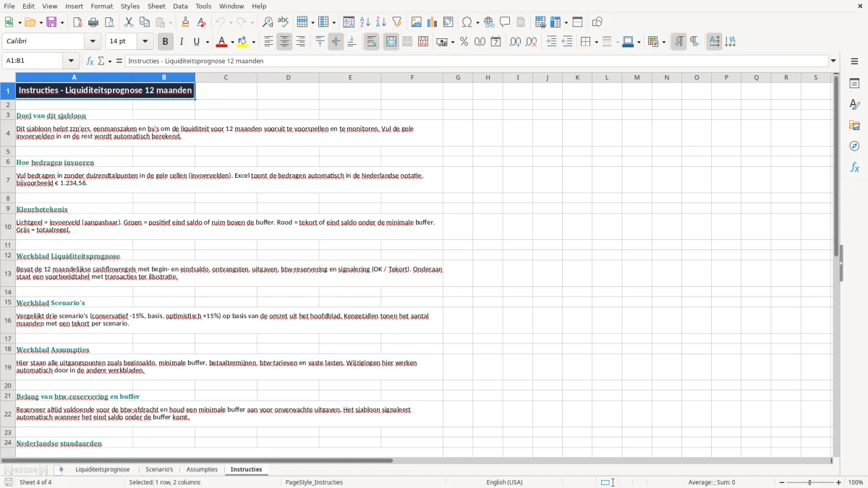The image size is (868, 488).
Task: Switch to Scenario's sheet tab
Action: [x=159, y=469]
